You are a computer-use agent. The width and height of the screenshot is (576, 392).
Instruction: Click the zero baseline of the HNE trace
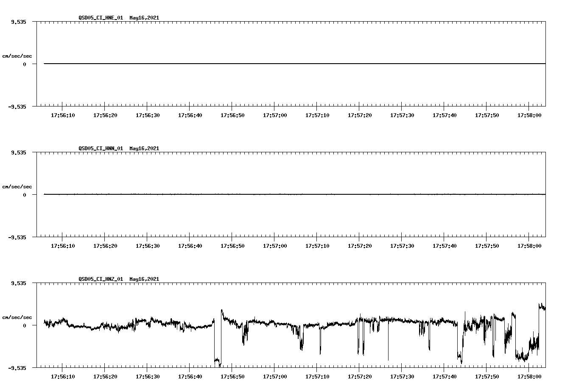click(x=254, y=63)
